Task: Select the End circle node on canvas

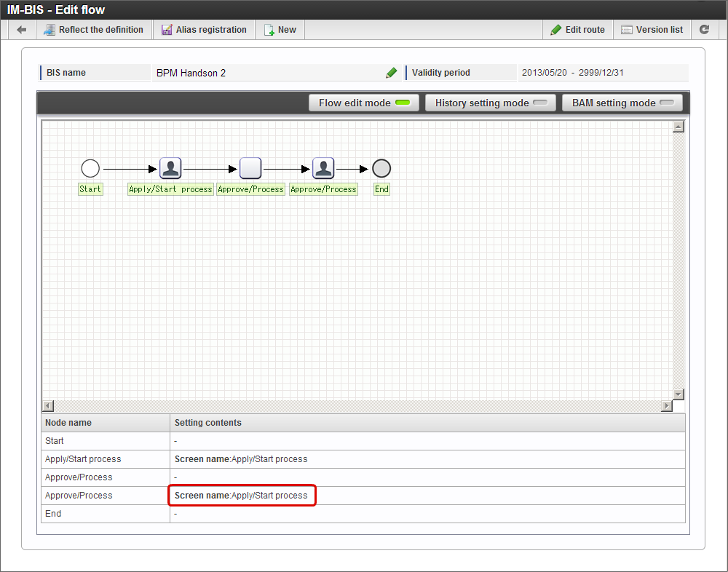Action: [381, 169]
